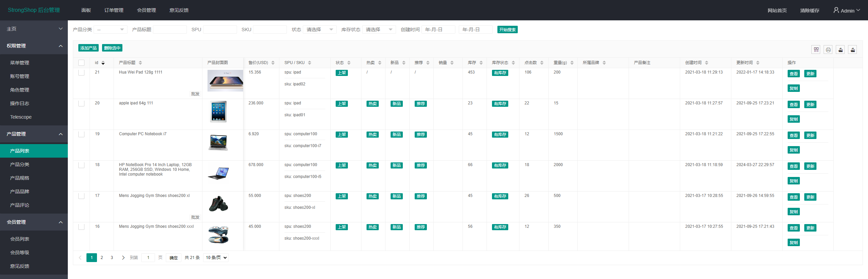Click the print table icon
This screenshot has width=868, height=279.
[828, 50]
